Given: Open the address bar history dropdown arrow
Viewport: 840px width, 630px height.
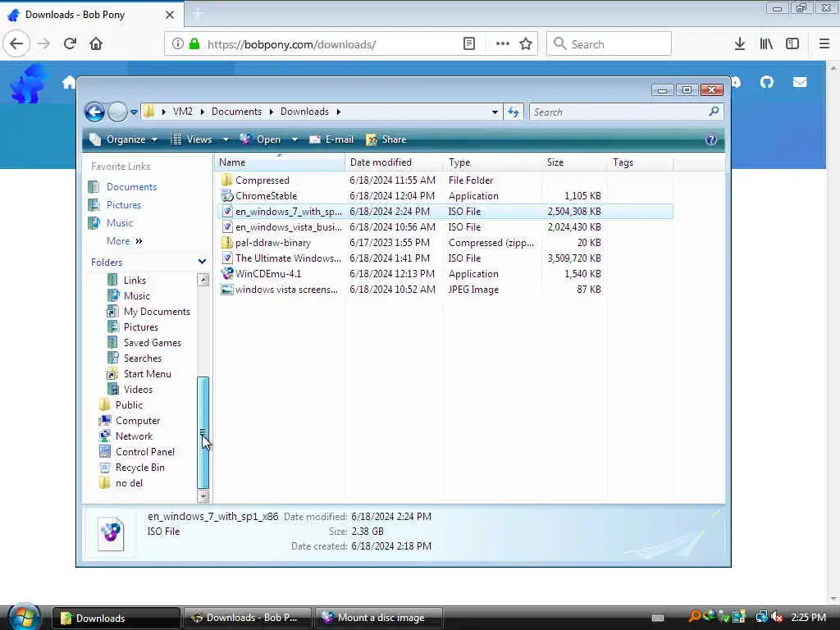Looking at the screenshot, I should click(495, 112).
